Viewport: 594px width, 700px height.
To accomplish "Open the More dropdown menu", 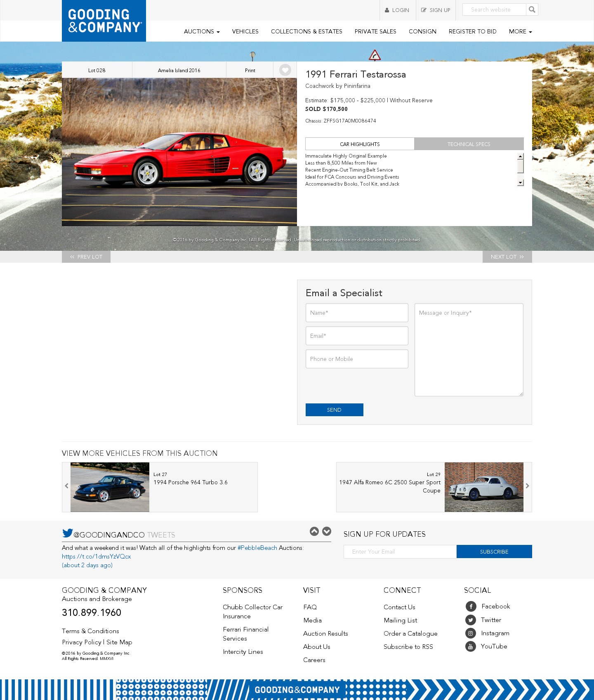I will point(520,31).
